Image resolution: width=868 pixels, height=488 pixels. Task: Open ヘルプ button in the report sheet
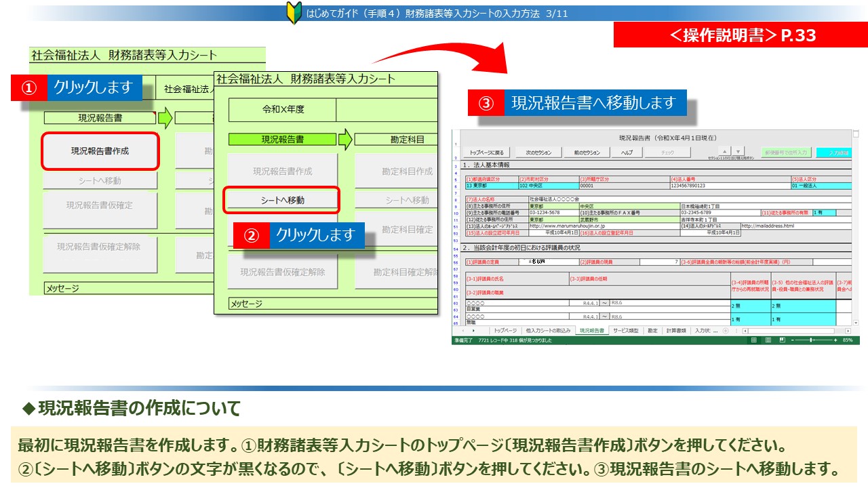click(x=627, y=152)
